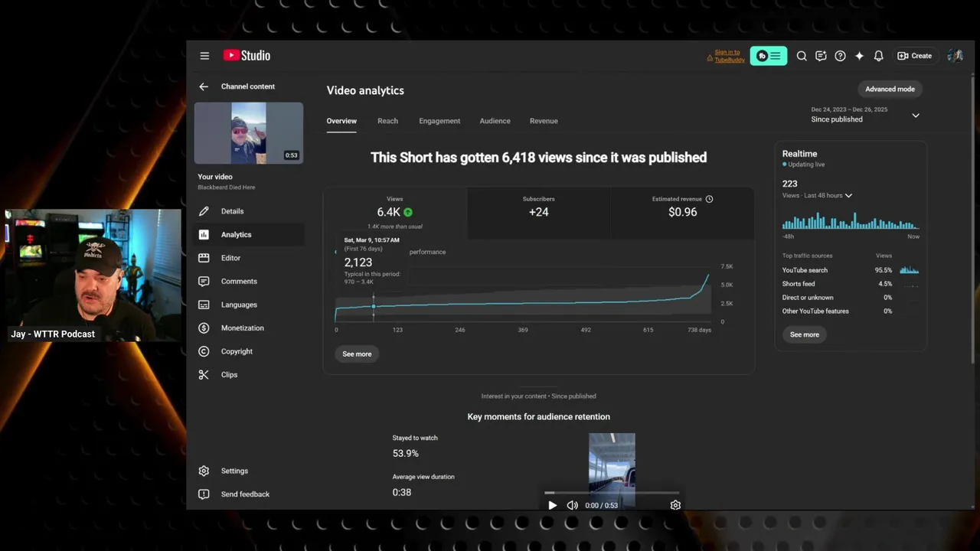Viewport: 980px width, 551px height.
Task: Open the notifications bell
Action: point(878,56)
